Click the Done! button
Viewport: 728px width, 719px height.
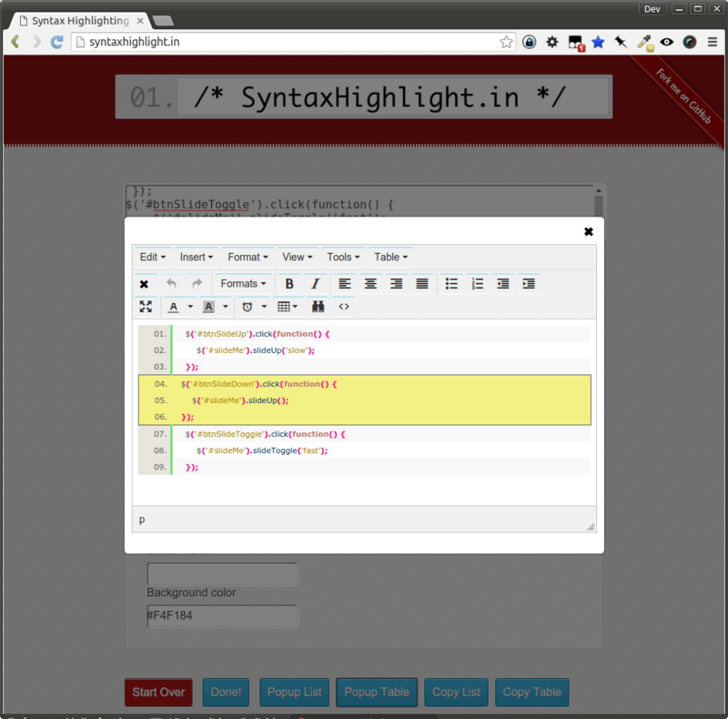point(226,692)
